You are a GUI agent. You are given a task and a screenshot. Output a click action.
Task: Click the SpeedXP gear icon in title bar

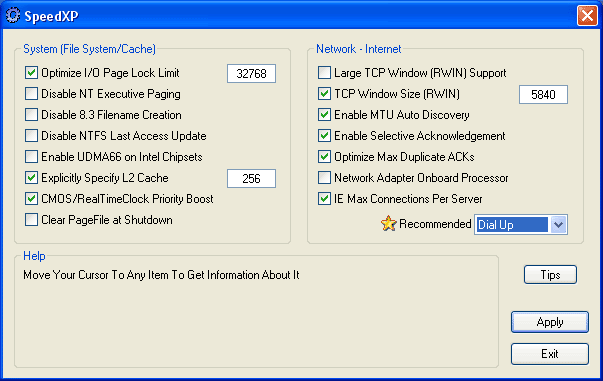[x=13, y=15]
